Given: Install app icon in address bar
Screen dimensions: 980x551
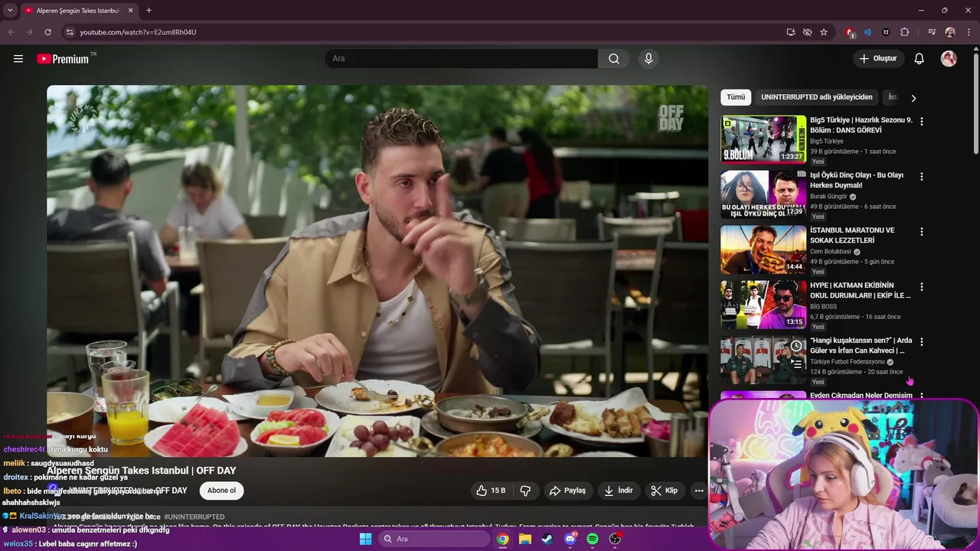Looking at the screenshot, I should 791,32.
